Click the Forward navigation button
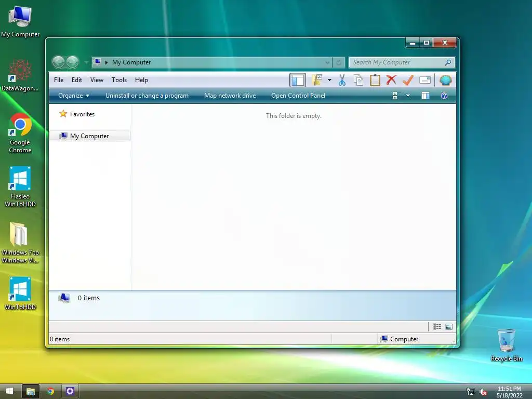The height and width of the screenshot is (399, 532). [72, 62]
